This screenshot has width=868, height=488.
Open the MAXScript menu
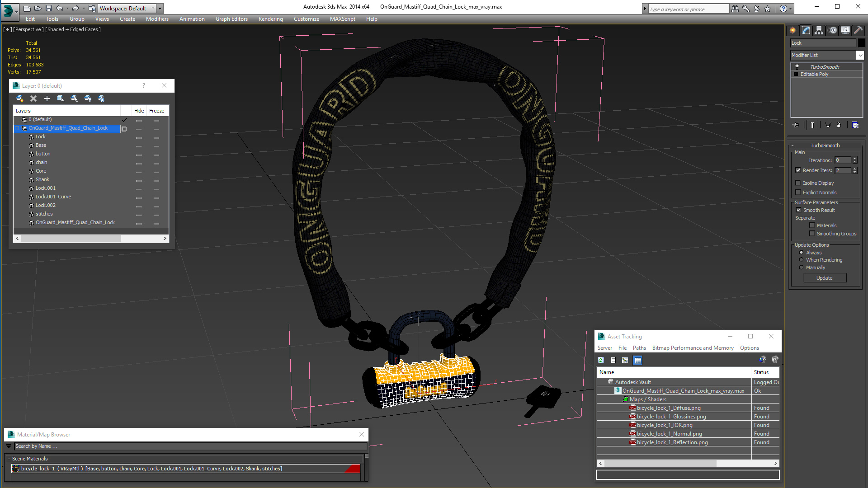pos(342,19)
